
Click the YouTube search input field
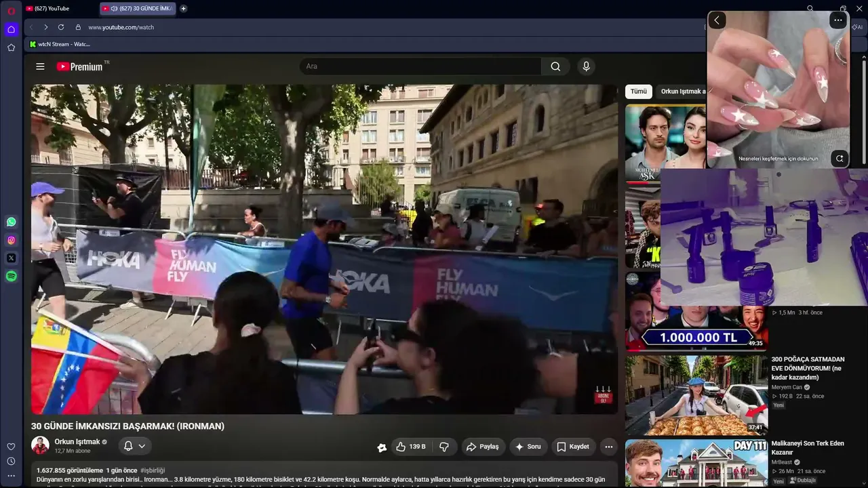tap(420, 66)
